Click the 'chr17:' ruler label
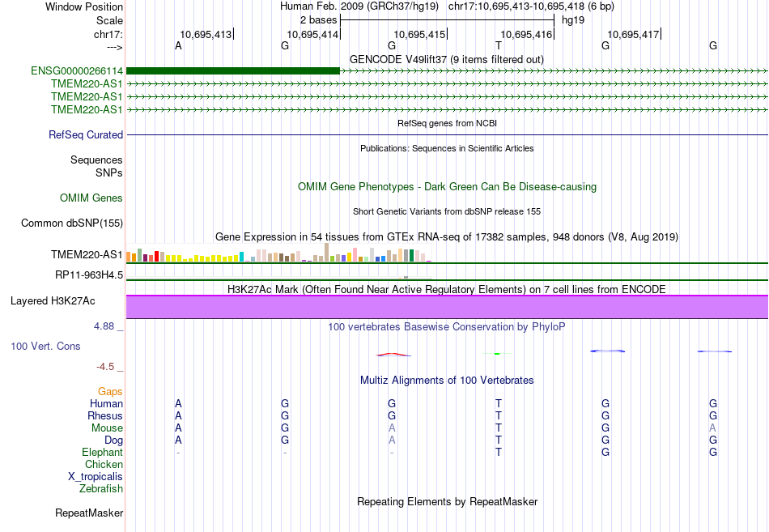This screenshot has height=532, width=769. pyautogui.click(x=108, y=34)
